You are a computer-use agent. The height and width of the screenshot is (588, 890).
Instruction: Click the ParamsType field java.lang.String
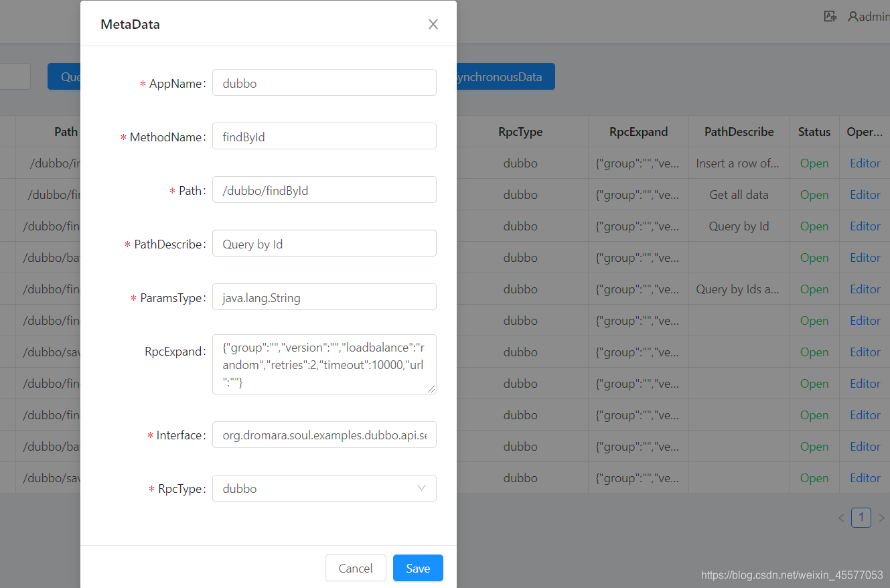point(324,297)
